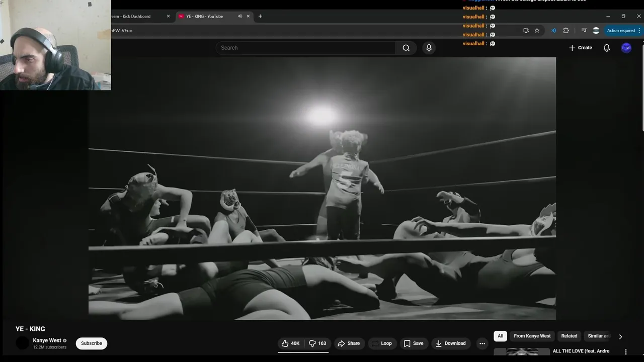Toggle Loop for this video
Screen dimensions: 644x362
(381, 343)
